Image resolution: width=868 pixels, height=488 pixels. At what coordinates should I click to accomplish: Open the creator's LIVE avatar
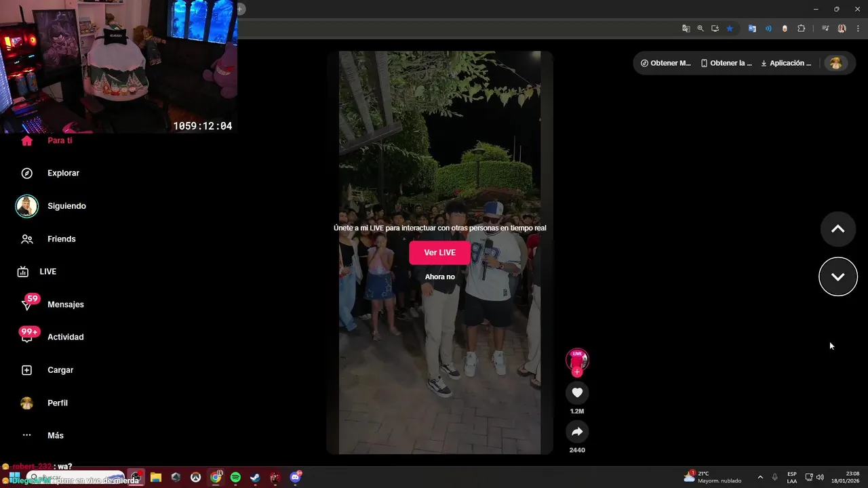coord(577,359)
